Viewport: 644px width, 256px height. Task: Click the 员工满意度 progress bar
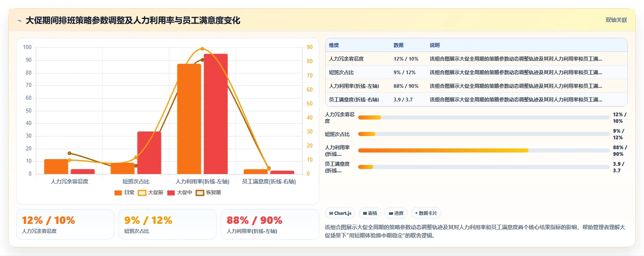tap(484, 167)
